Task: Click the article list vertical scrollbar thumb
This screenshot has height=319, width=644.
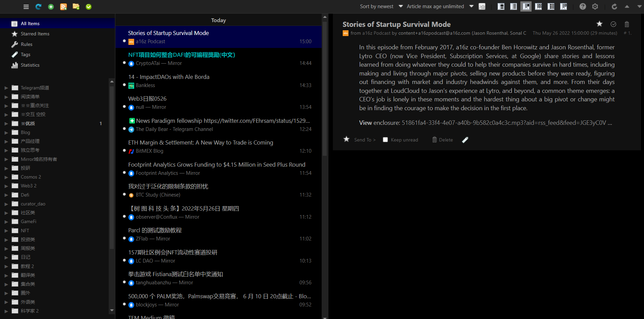Action: pyautogui.click(x=325, y=88)
